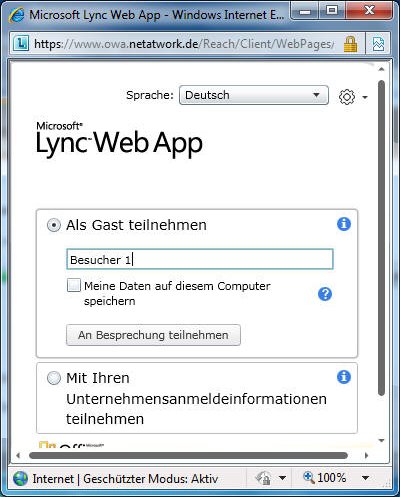Click the Internet | Geschützter Modus: Aktiv text
Viewport: 400px width, 497px height.
pos(125,479)
